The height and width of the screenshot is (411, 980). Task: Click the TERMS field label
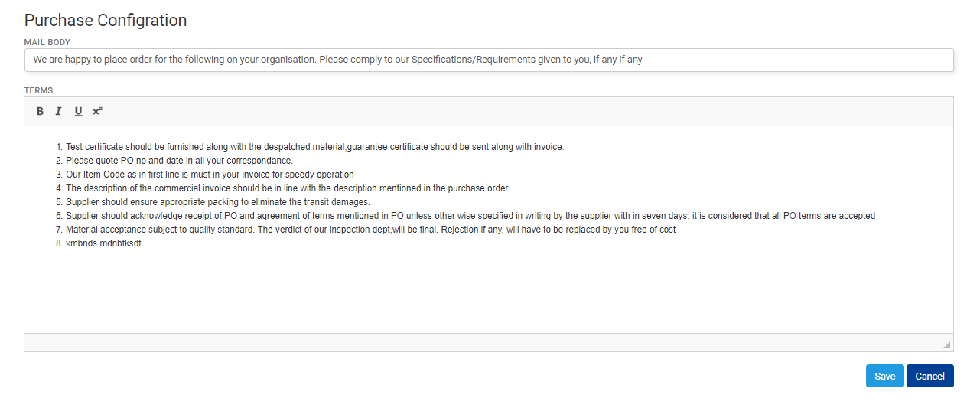[x=38, y=90]
